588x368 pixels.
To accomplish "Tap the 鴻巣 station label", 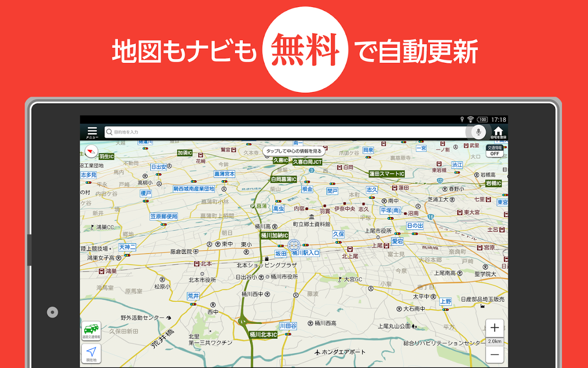I will (108, 271).
